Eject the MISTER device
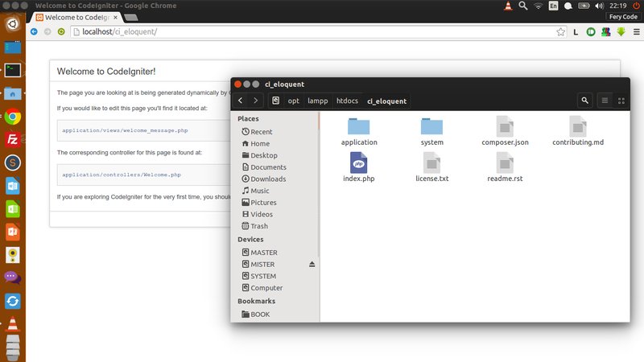This screenshot has width=644, height=362. [x=312, y=265]
